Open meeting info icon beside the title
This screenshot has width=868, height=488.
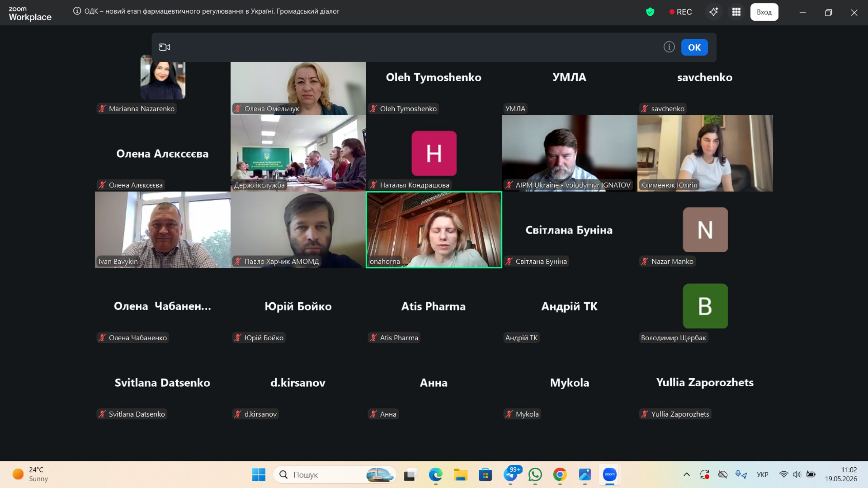[x=77, y=11]
